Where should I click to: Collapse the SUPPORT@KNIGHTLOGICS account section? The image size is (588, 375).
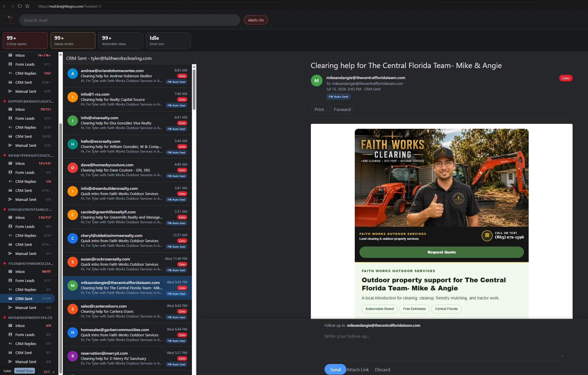pos(28,101)
